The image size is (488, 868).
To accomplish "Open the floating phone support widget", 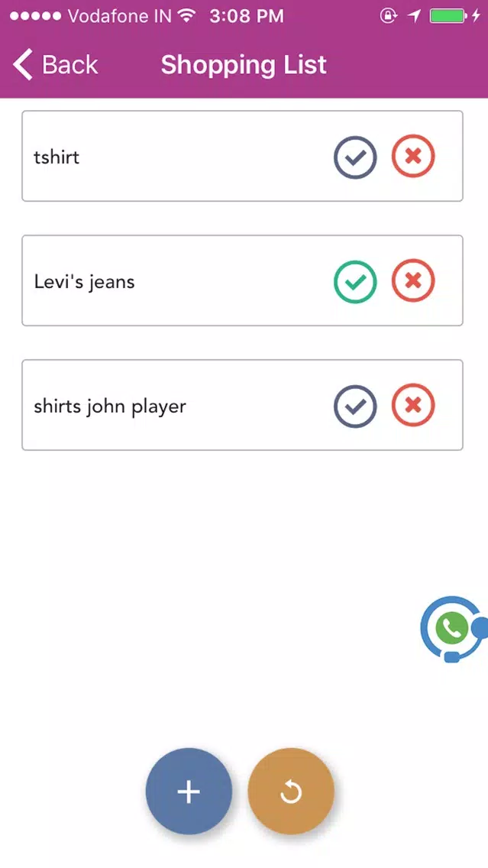I will click(x=454, y=628).
